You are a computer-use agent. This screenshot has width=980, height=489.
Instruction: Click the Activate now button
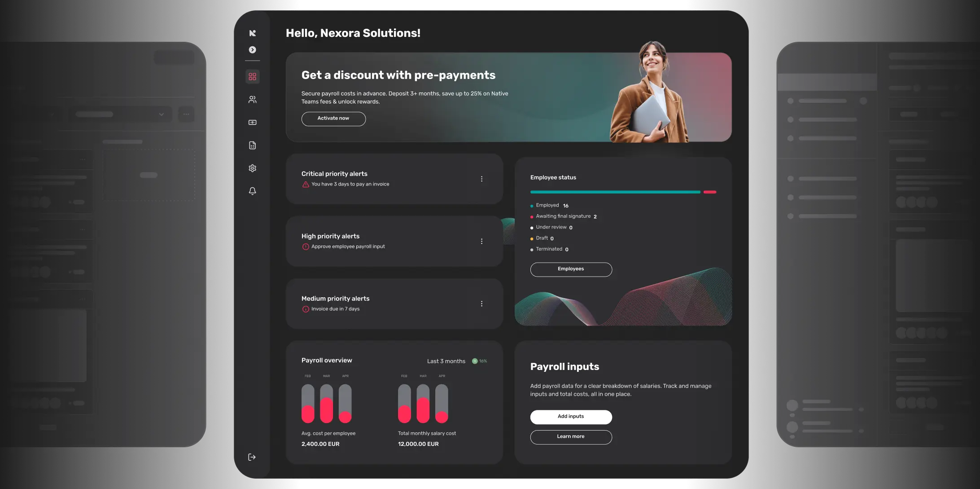[x=333, y=119]
